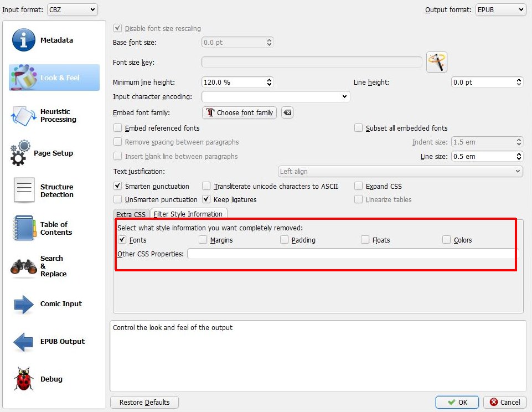The width and height of the screenshot is (532, 412).
Task: Check UnSmarten punctuation
Action: [x=117, y=199]
